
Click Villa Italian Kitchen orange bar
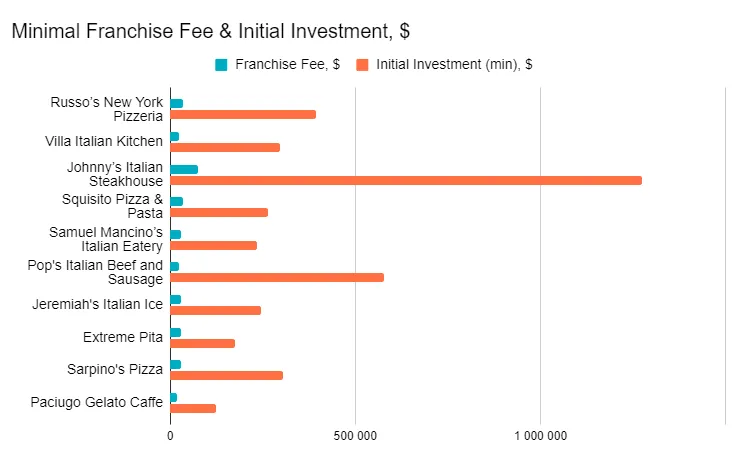(225, 147)
